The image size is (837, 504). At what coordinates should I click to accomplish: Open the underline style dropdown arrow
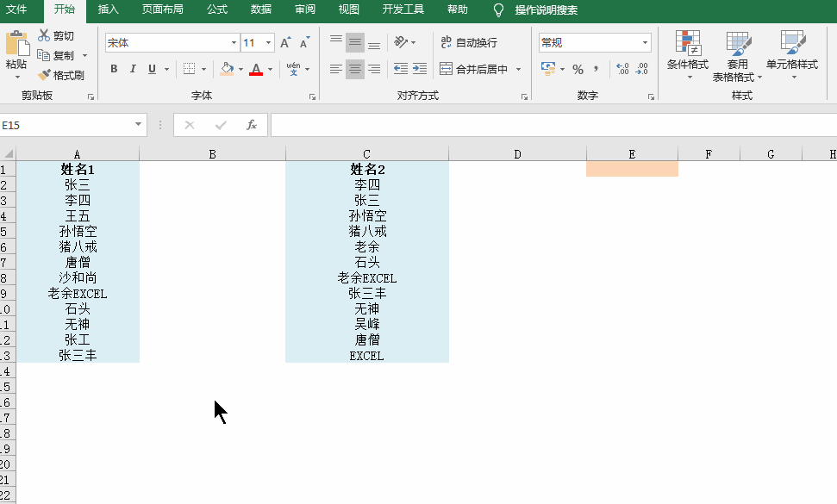[167, 69]
